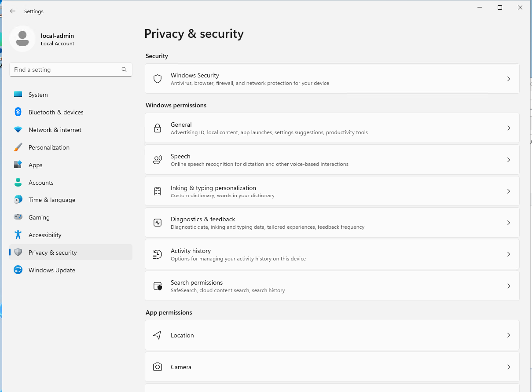The height and width of the screenshot is (392, 532).
Task: Expand General settings chevron
Action: [x=509, y=128]
